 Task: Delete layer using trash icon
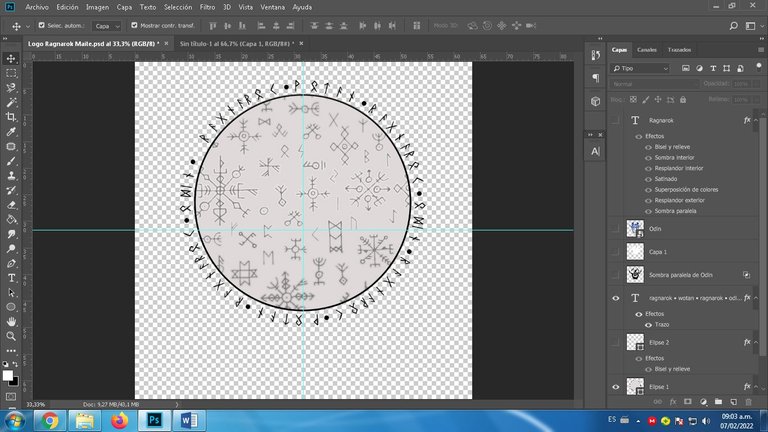(x=748, y=402)
